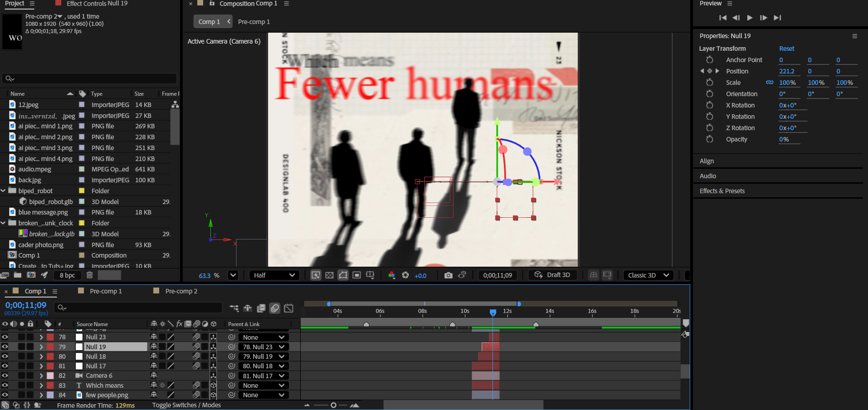Click the reset exposure icon in viewer

(x=405, y=275)
